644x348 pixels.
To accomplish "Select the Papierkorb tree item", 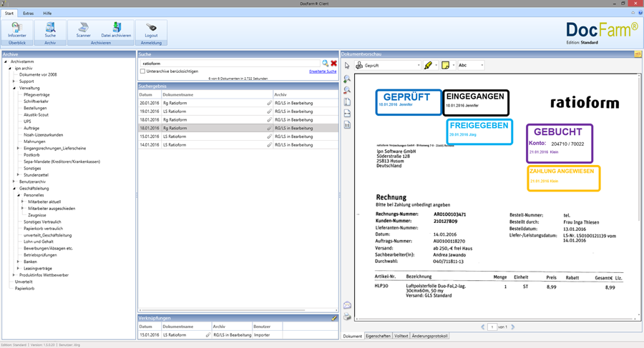I will [24, 289].
